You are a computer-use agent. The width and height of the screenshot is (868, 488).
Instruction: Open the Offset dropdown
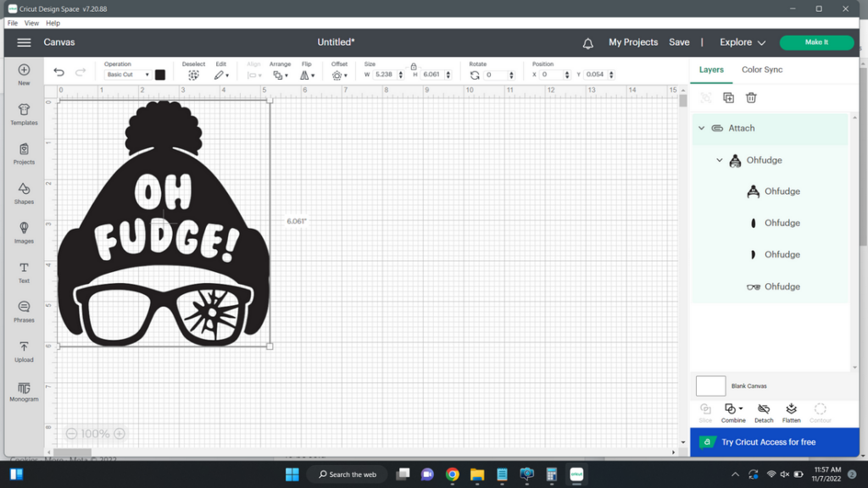click(x=339, y=75)
